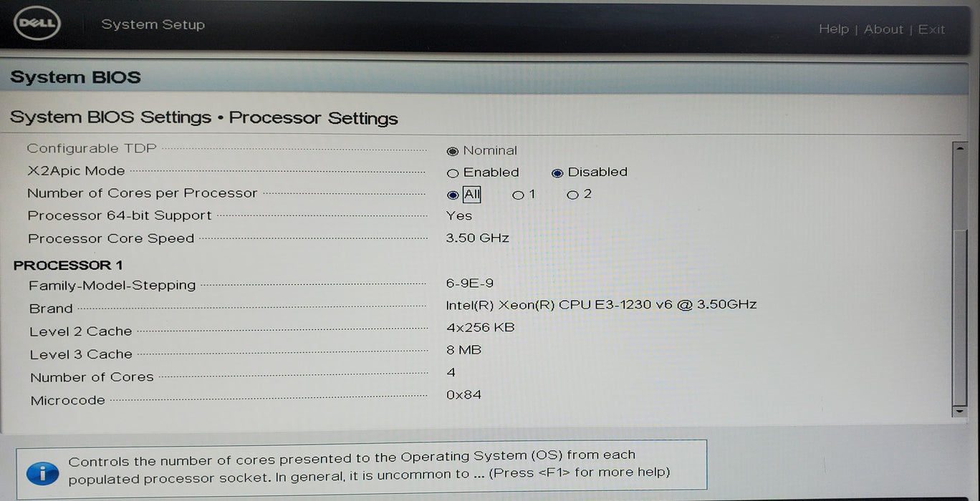Screen dimensions: 980x501
Task: Click the 6-9E-9 value
Action: click(x=469, y=283)
